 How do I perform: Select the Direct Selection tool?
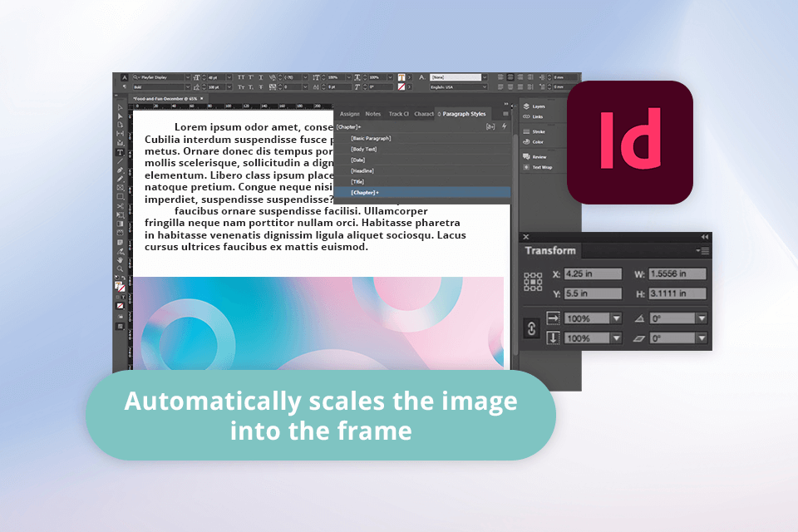120,116
